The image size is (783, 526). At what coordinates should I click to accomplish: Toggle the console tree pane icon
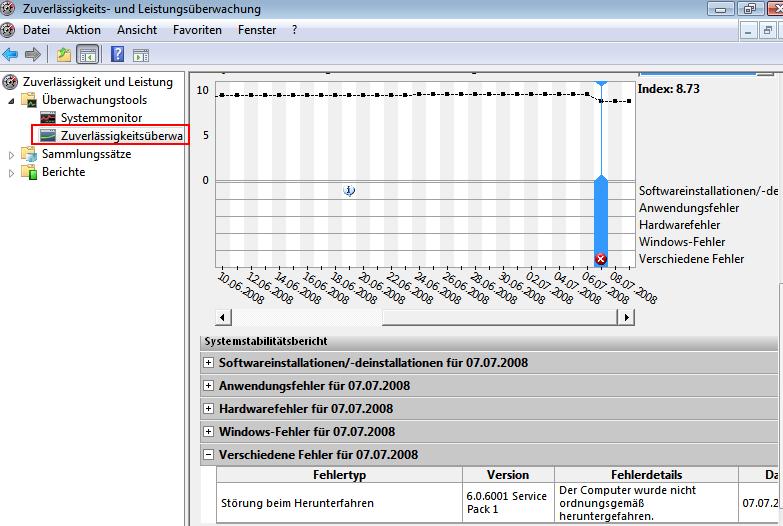tap(88, 54)
